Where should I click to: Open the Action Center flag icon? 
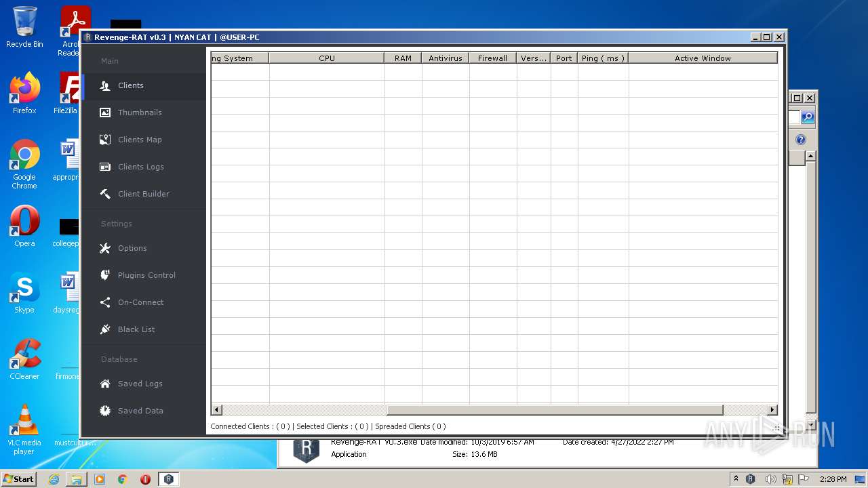[x=803, y=479]
